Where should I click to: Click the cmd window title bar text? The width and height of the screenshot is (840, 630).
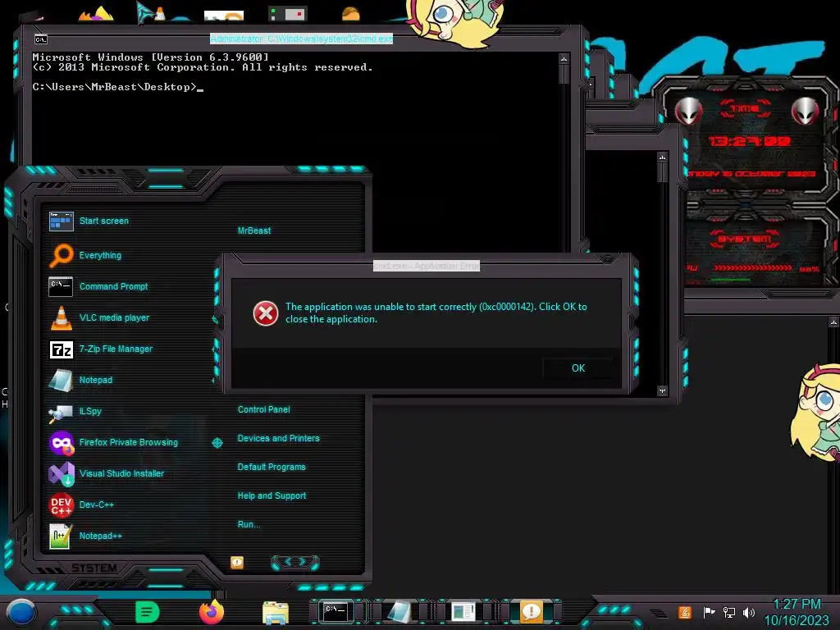(x=302, y=39)
